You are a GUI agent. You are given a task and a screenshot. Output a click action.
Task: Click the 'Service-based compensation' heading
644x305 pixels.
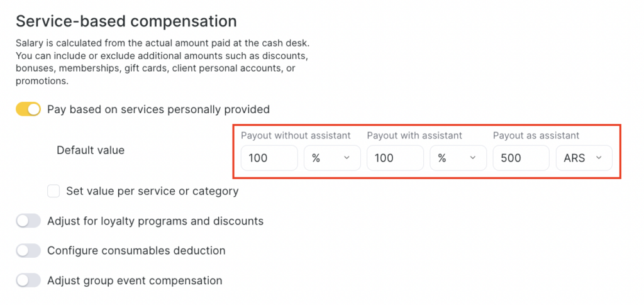coord(126,21)
